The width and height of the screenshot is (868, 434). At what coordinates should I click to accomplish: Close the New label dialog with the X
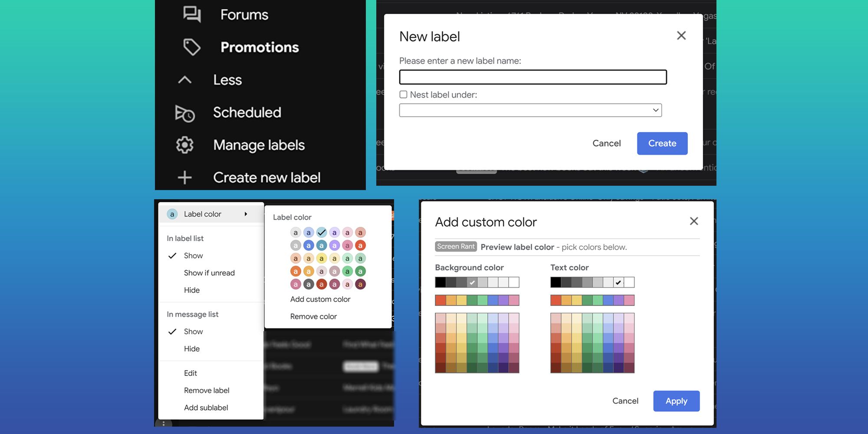pos(681,36)
